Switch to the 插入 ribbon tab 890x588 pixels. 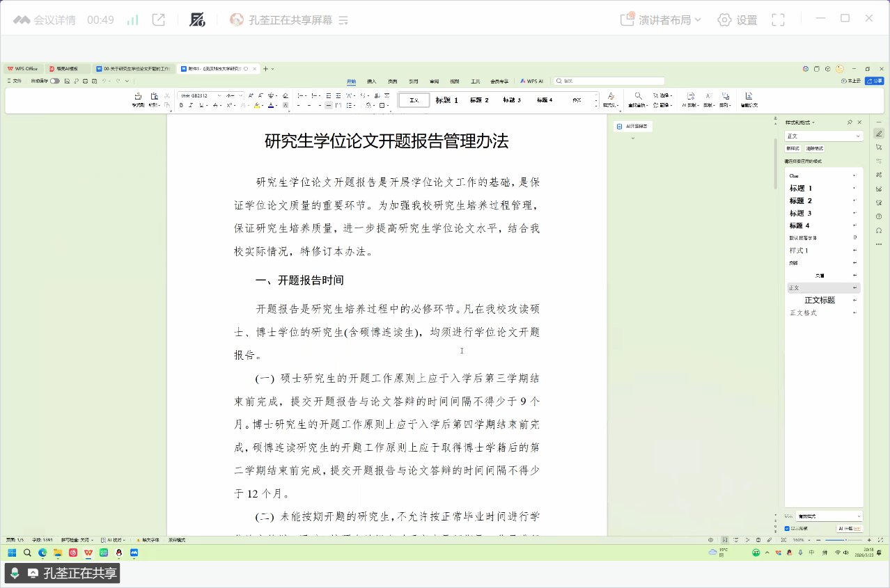(x=372, y=81)
